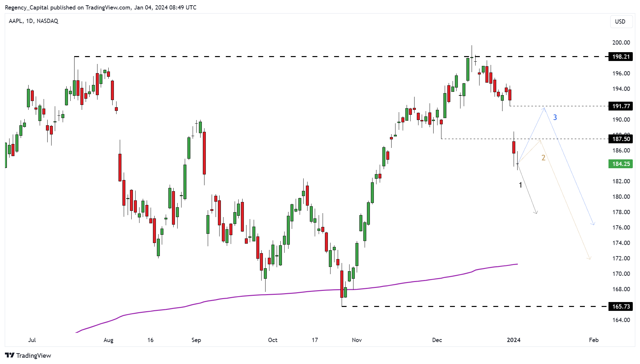Click the 190.00 price axis value
Screen dimensions: 640x364
coord(621,120)
